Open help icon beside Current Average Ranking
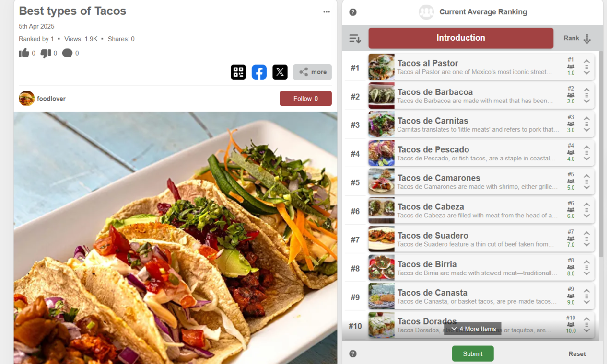 (353, 12)
